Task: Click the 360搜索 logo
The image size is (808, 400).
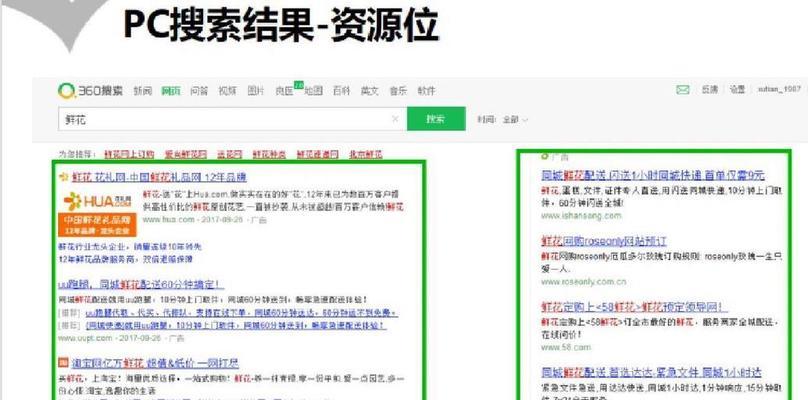Action: [91, 91]
